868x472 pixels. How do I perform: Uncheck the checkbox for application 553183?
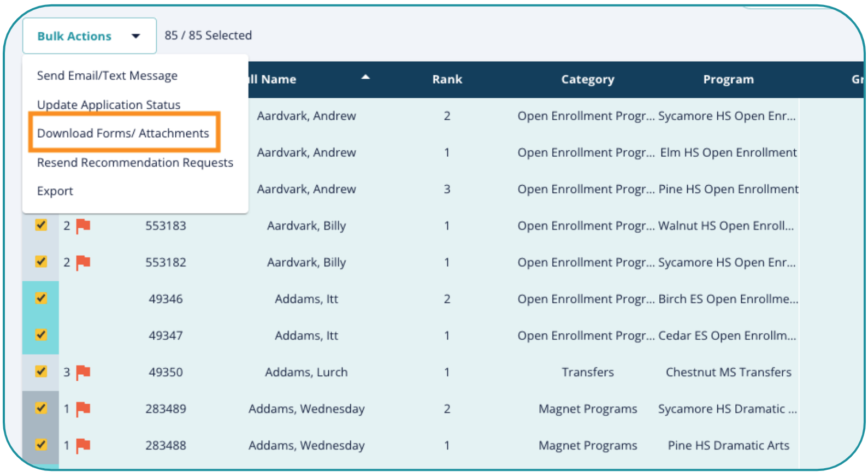pyautogui.click(x=41, y=225)
